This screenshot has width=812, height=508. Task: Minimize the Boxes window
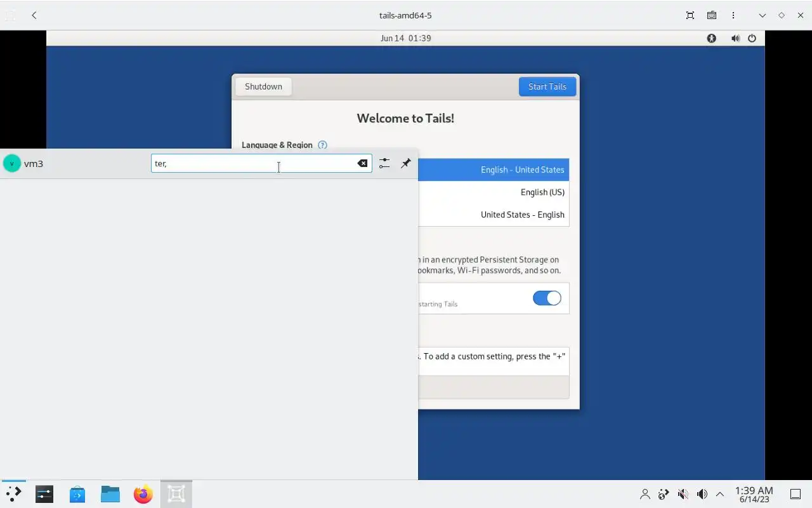point(763,15)
